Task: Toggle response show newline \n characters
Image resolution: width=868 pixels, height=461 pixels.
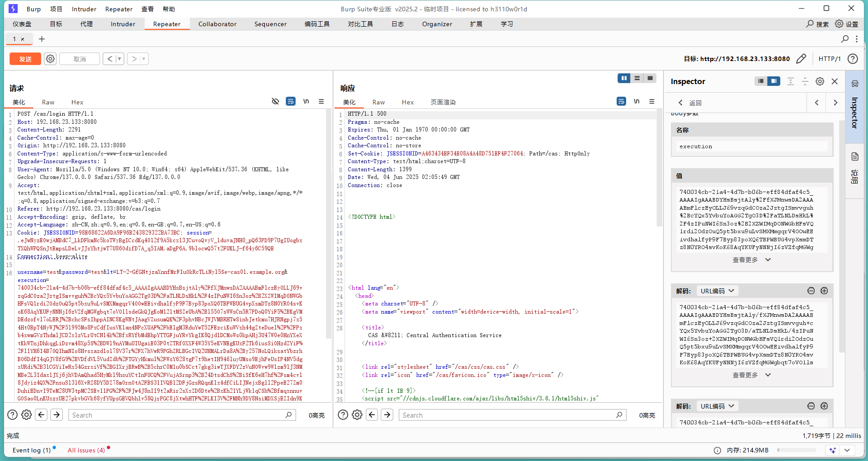Action: coord(637,101)
